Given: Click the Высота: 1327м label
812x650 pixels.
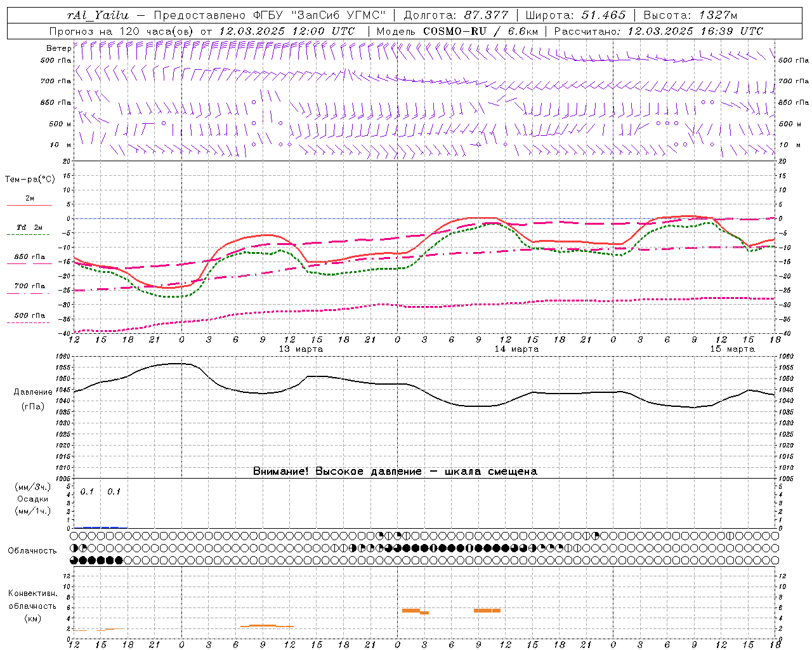Looking at the screenshot, I should coord(690,15).
